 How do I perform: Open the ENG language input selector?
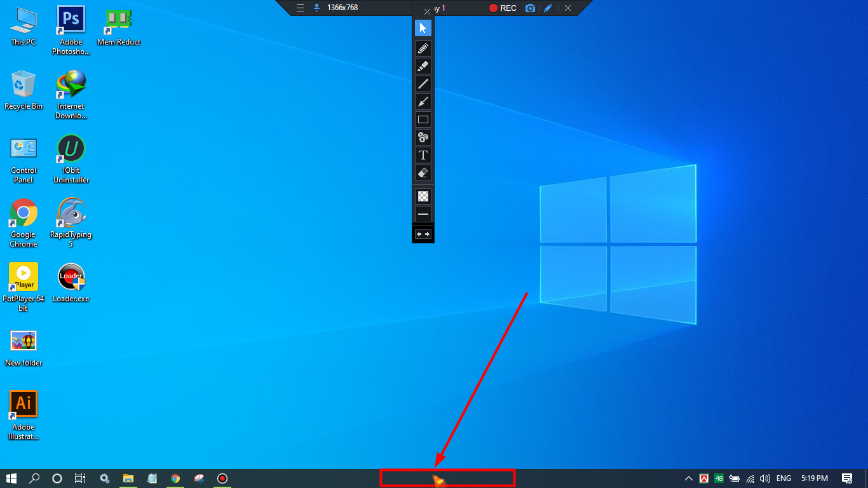(x=783, y=478)
